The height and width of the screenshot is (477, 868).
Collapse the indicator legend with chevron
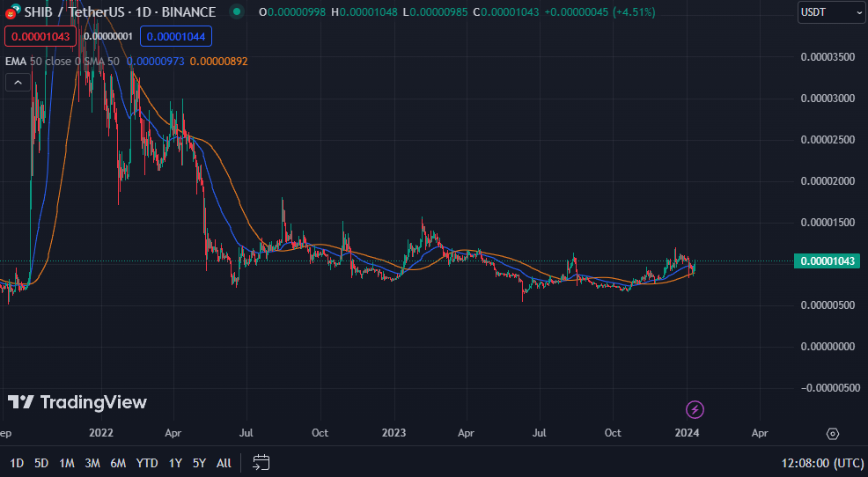(x=18, y=83)
